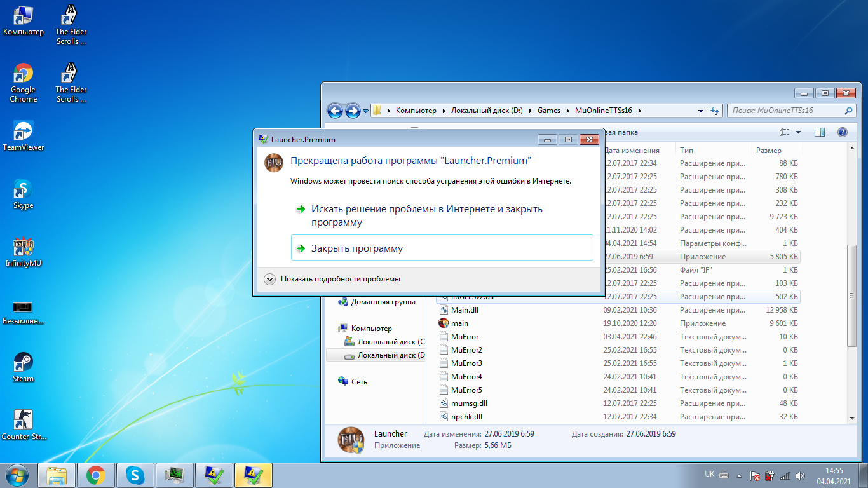Screen dimensions: 868x488
Task: Open the Steam desktop icon
Action: coord(23,367)
